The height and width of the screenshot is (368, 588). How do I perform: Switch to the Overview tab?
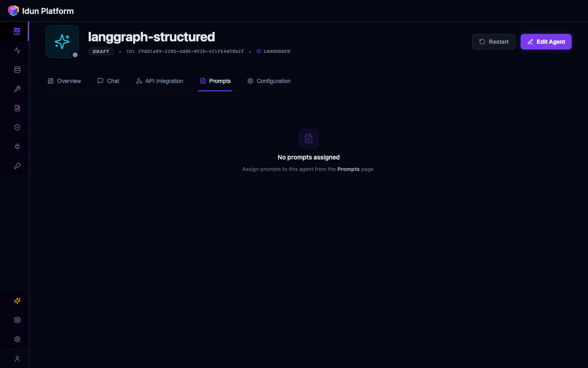[64, 81]
